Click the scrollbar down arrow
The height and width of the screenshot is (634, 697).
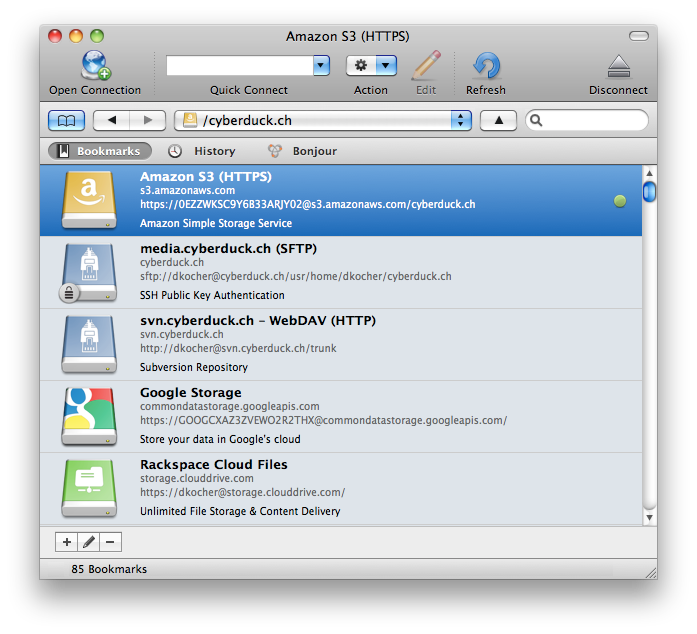pyautogui.click(x=649, y=518)
